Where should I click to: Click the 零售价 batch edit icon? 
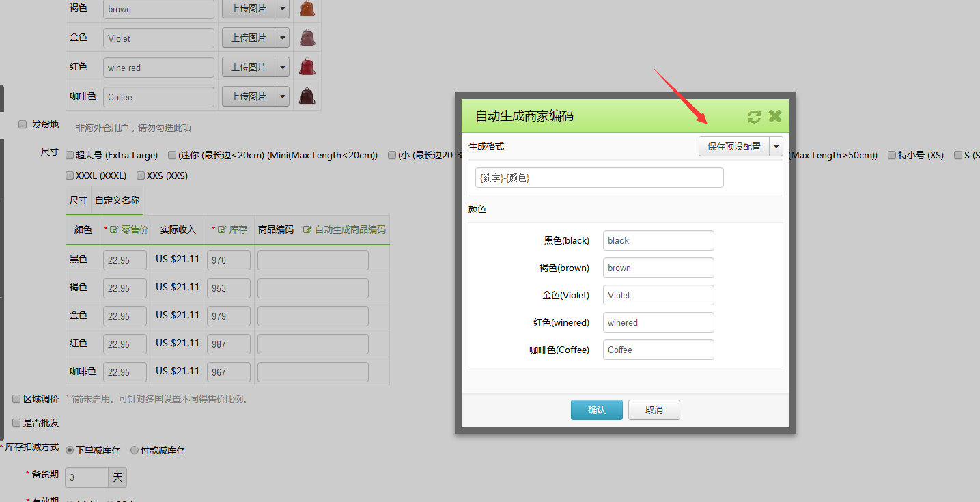pos(114,229)
